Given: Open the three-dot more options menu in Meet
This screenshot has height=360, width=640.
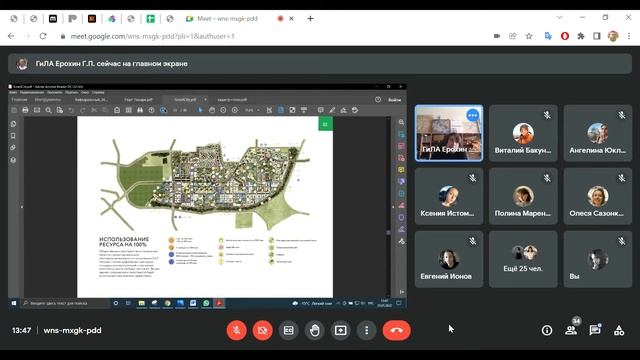Looking at the screenshot, I should pos(367,330).
